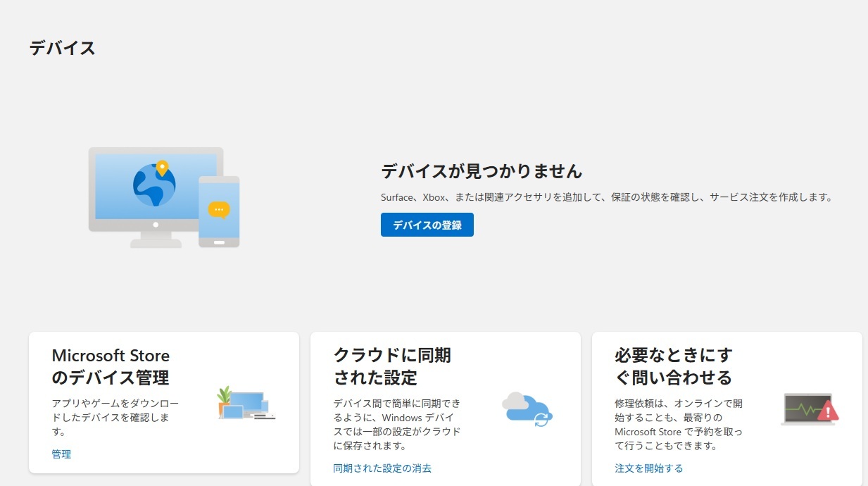Select the 必要なときにすぐ問い合わせる card title
Image resolution: width=868 pixels, height=486 pixels.
[x=673, y=366]
